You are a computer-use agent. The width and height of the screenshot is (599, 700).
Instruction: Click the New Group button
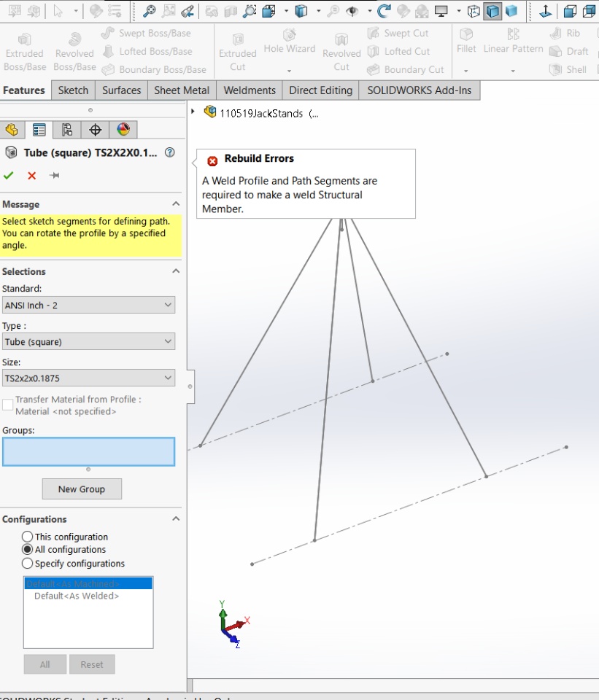[82, 489]
